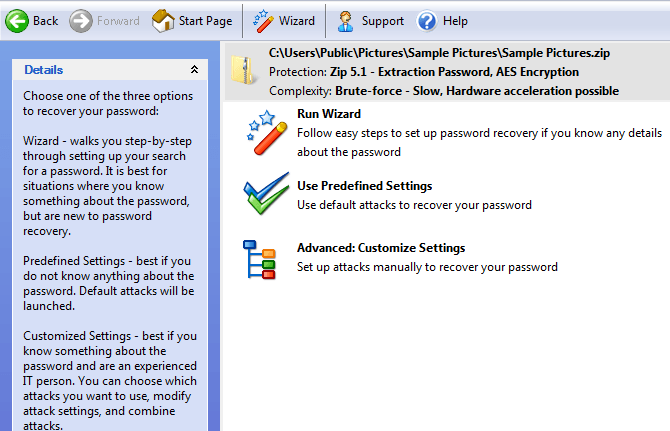Click the Details panel header title
Image resolution: width=670 pixels, height=431 pixels.
tap(44, 70)
